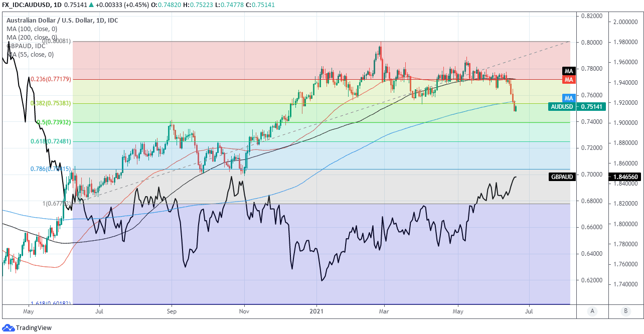Click the black MA price-axis tag
The image size is (644, 334).
tap(568, 71)
